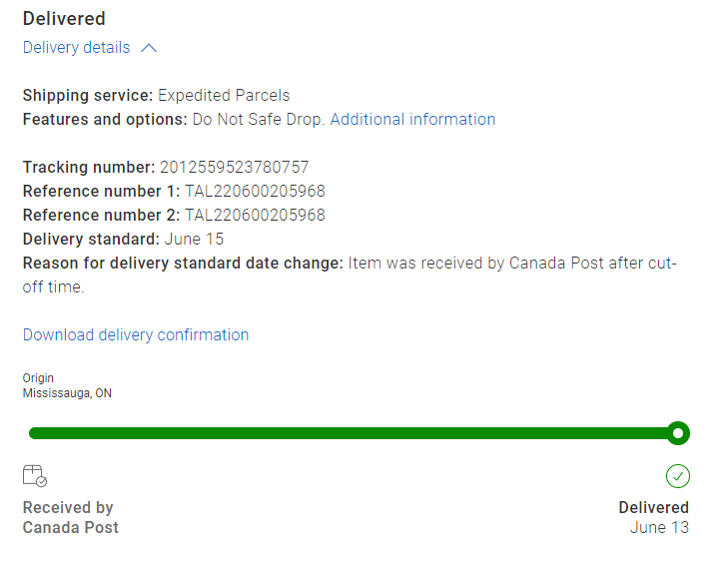
Task: Click the Mississauga, ON origin text
Action: [67, 393]
